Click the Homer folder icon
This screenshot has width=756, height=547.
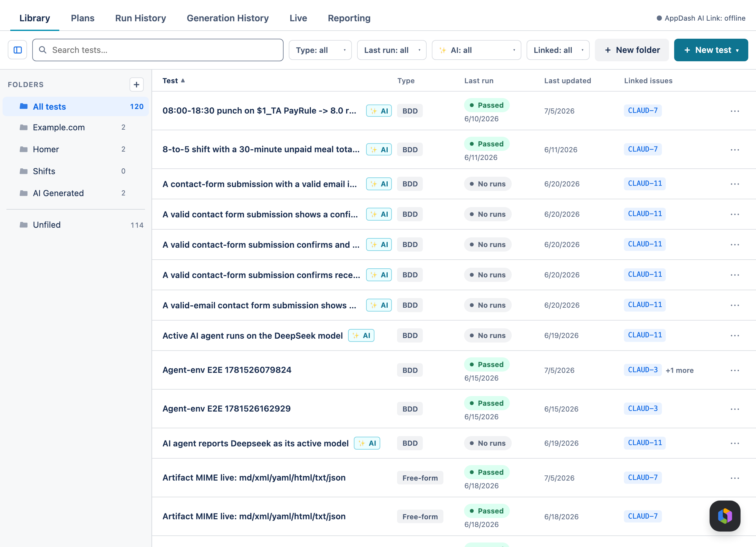(x=24, y=149)
